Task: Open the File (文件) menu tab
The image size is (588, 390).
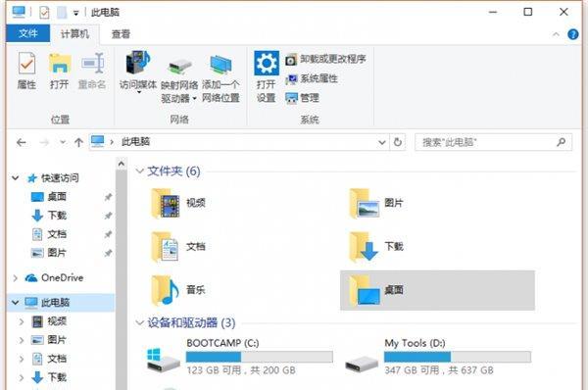Action: tap(28, 33)
